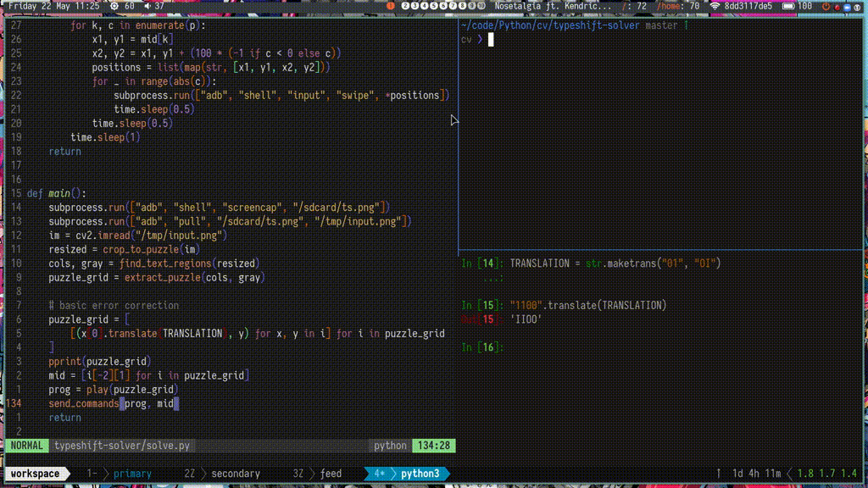The width and height of the screenshot is (868, 488).
Task: Click the master git branch label
Action: 661,25
